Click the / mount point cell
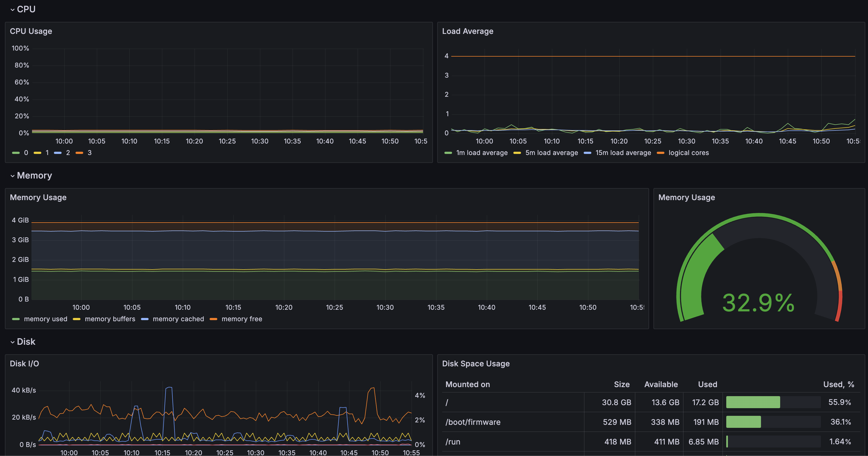 click(x=513, y=402)
